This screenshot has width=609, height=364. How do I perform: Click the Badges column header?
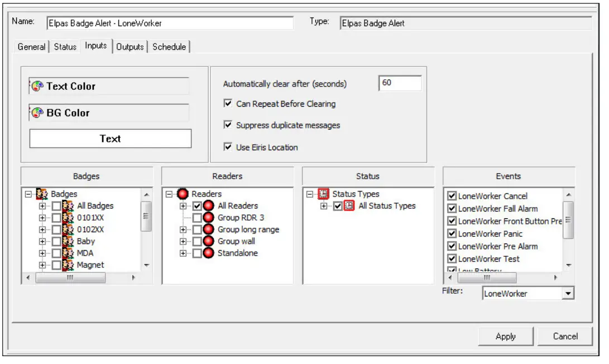pos(87,176)
